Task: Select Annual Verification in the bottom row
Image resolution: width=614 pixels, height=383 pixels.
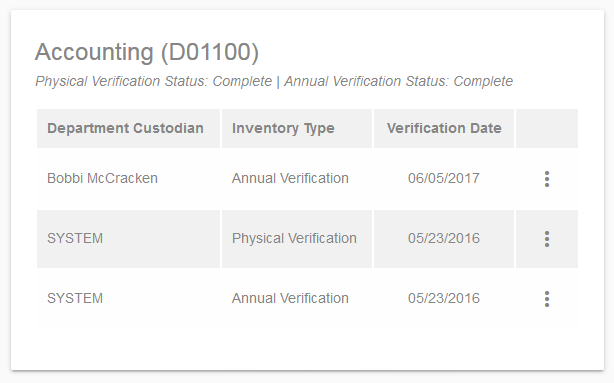Action: 290,298
